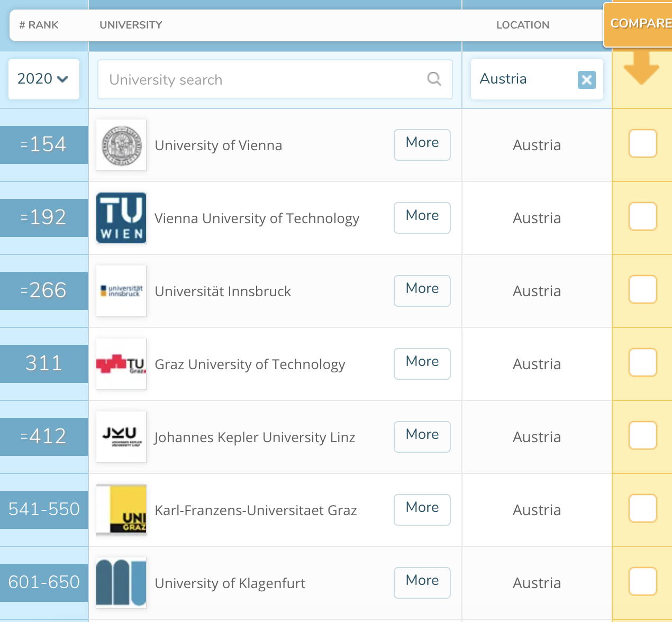This screenshot has height=622, width=672.
Task: Click More for Graz University of Technology
Action: click(x=422, y=363)
